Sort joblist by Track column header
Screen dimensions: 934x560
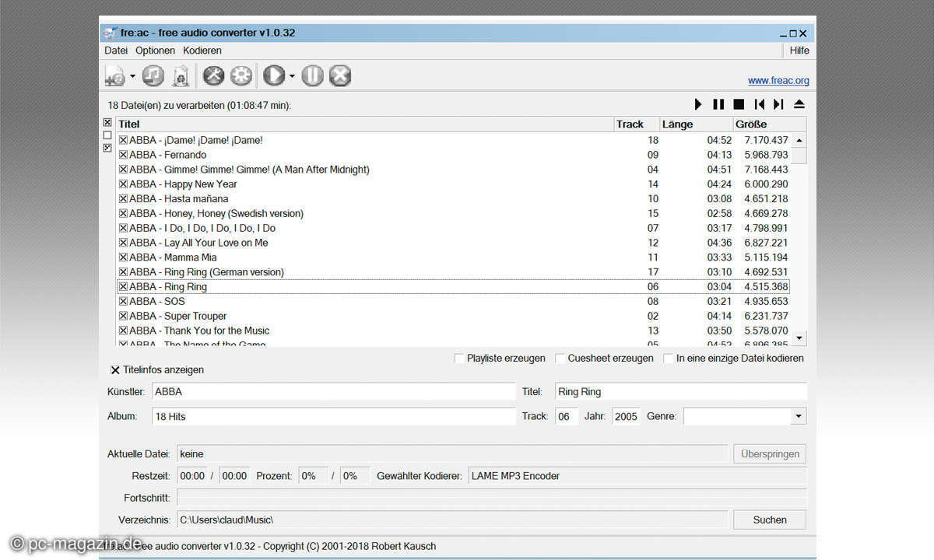(637, 124)
